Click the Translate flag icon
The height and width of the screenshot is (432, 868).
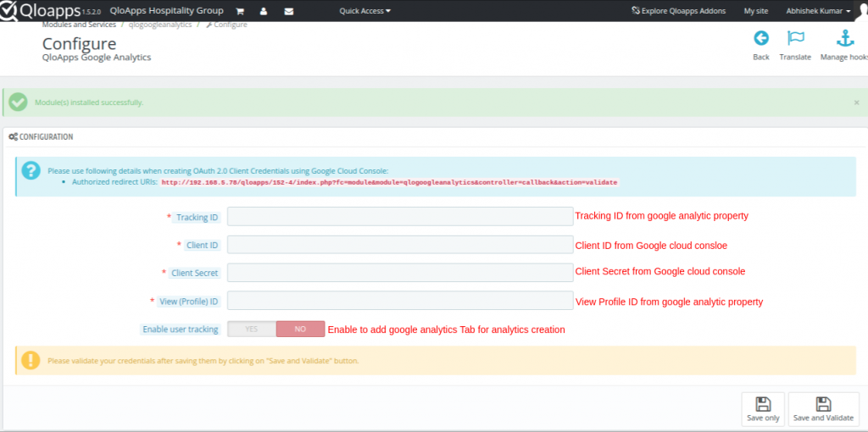coord(795,38)
